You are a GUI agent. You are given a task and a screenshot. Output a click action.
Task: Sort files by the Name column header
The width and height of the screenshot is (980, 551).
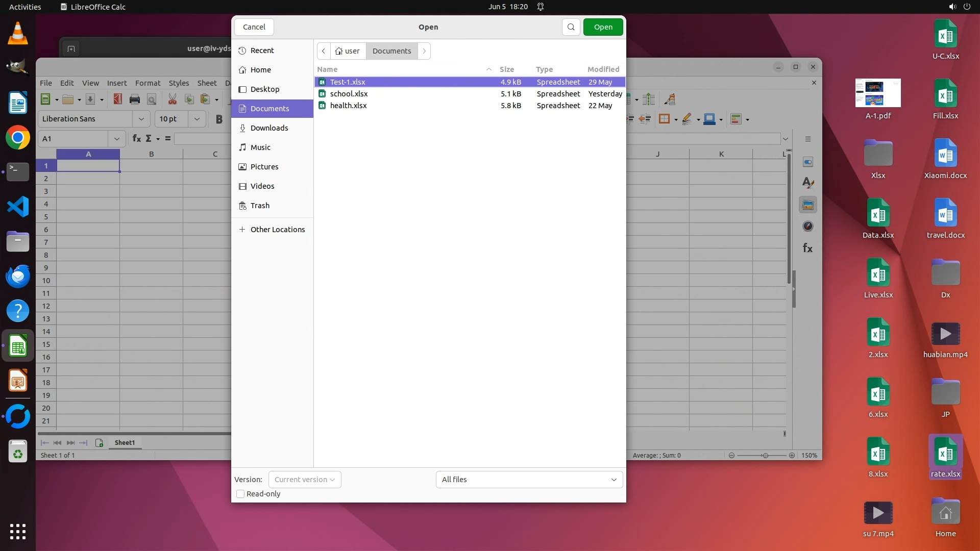point(327,69)
